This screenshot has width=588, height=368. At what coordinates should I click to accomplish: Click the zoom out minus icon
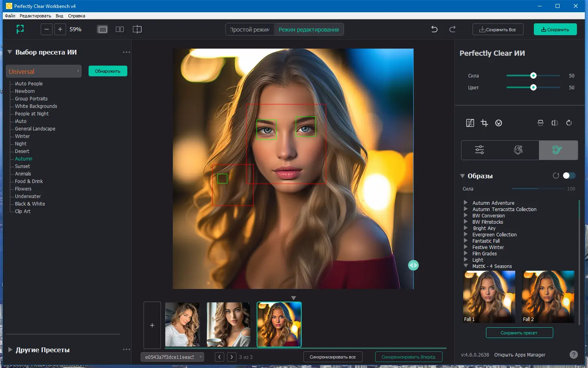pos(47,29)
